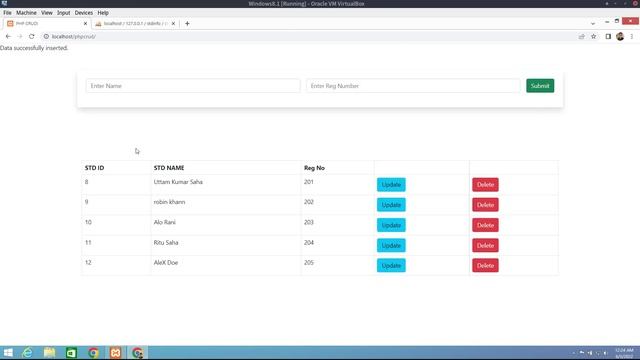The image size is (640, 360).
Task: Focus the Enter Name input field
Action: pos(193,86)
